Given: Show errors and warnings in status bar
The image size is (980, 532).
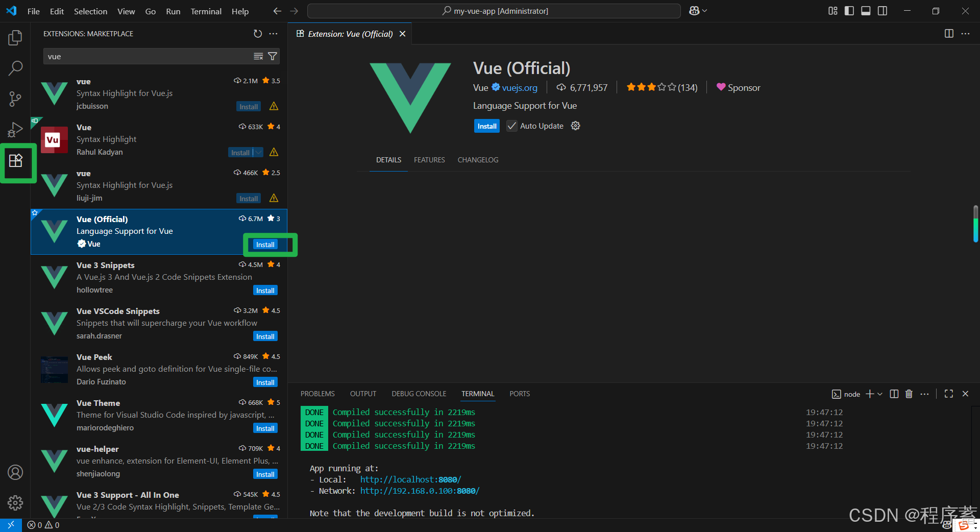Looking at the screenshot, I should click(43, 525).
